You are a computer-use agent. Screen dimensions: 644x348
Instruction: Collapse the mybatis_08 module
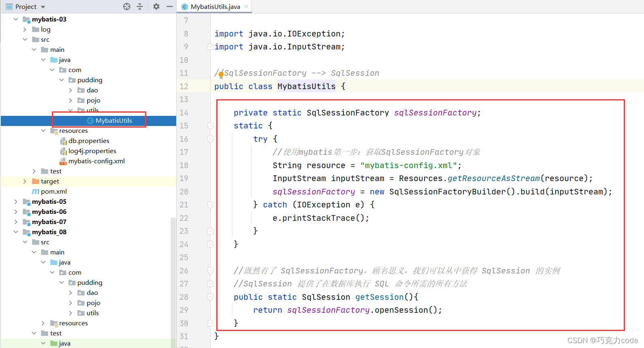click(x=15, y=232)
